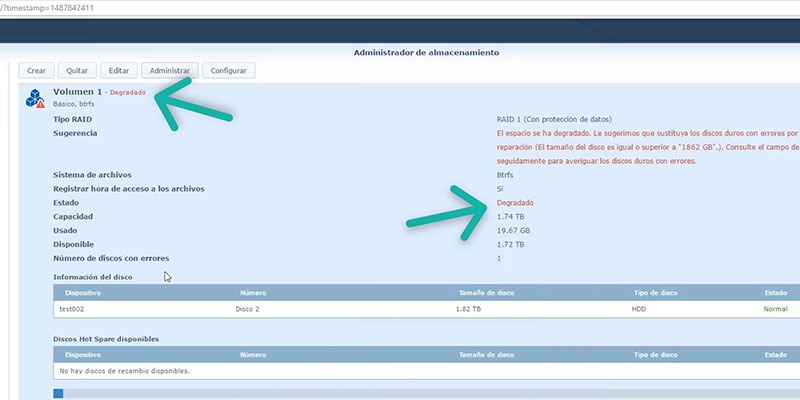Open the Editar option

click(119, 71)
